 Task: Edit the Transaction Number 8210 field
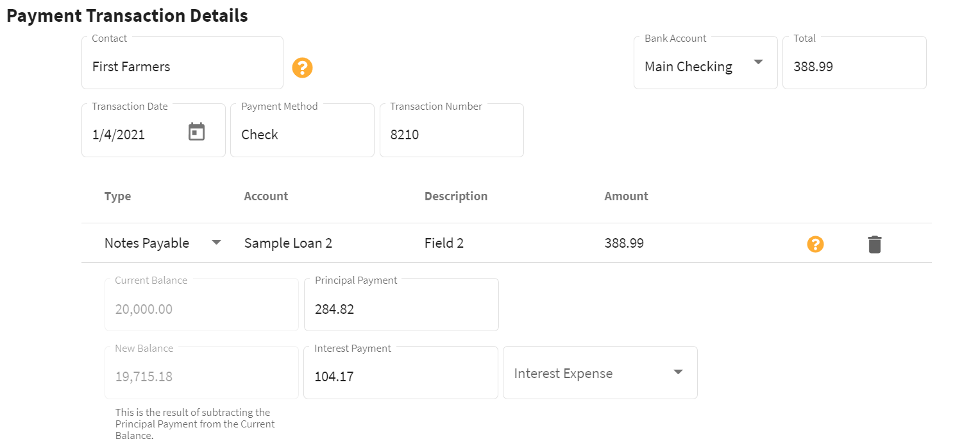tap(452, 130)
